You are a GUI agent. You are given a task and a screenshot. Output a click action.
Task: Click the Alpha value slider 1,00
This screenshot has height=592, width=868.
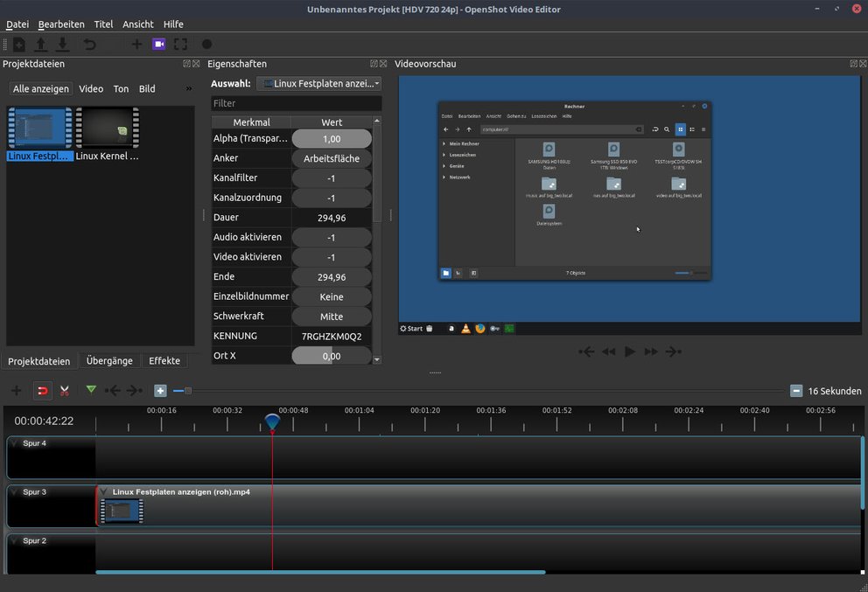click(332, 139)
